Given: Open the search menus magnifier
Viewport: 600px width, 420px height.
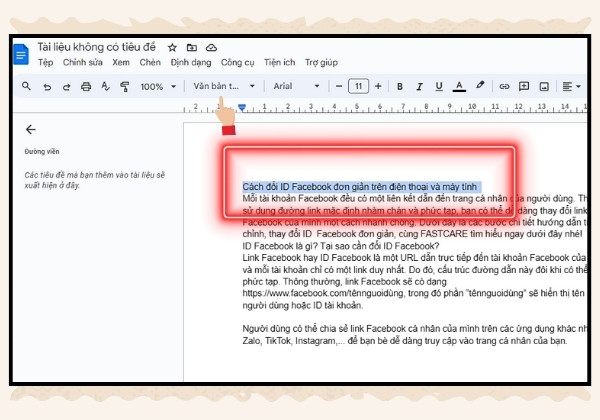Looking at the screenshot, I should (26, 86).
